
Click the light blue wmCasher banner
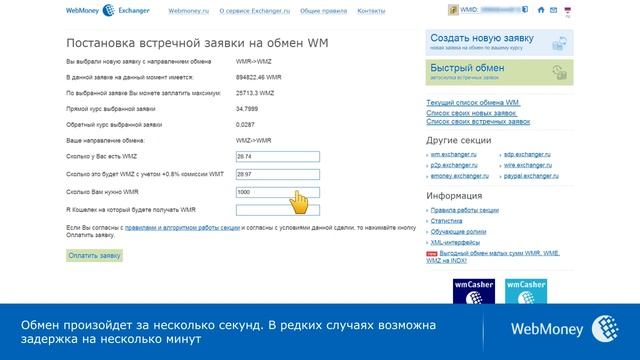[x=526, y=291]
